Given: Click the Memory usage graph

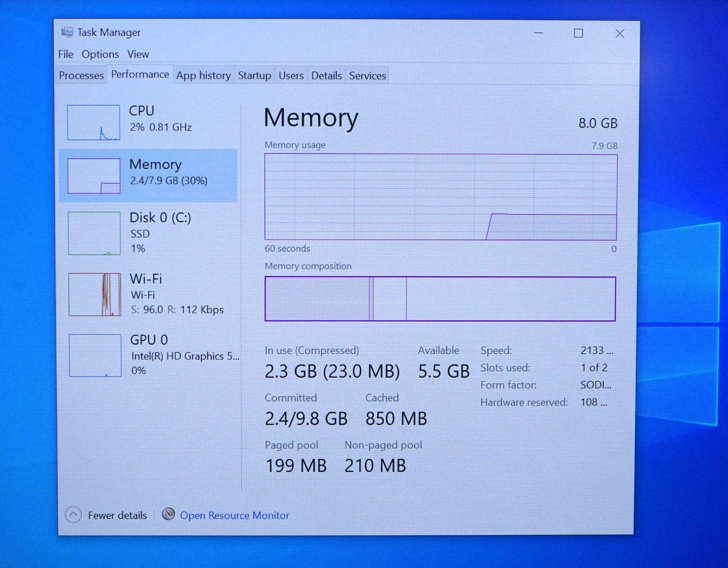Looking at the screenshot, I should (441, 197).
